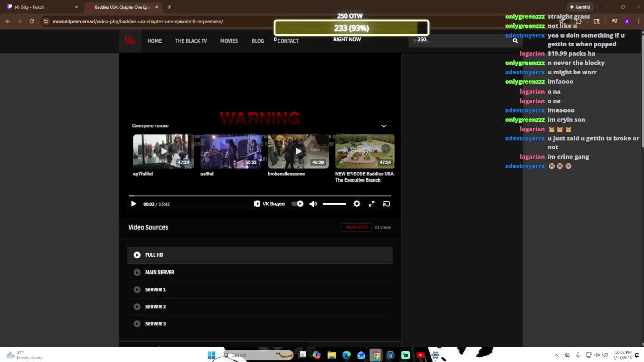Open Google Chrome from the taskbar
This screenshot has width=644, height=362.
point(376,355)
